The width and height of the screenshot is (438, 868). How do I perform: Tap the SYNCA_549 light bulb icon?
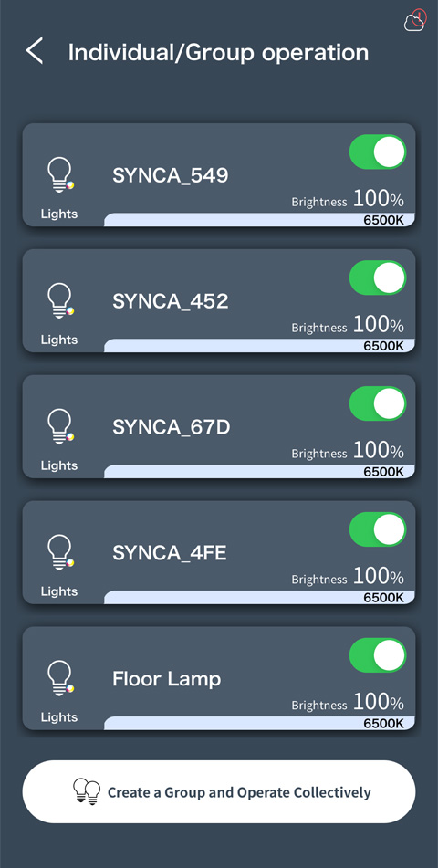tap(60, 175)
